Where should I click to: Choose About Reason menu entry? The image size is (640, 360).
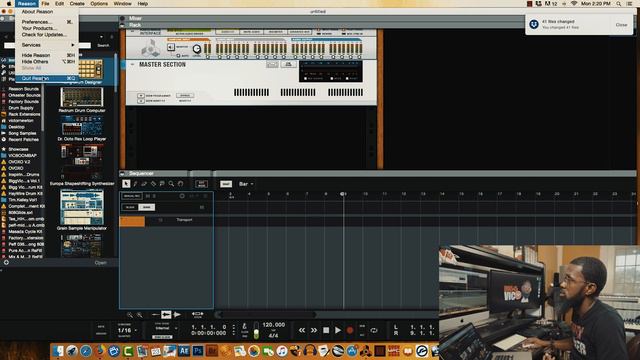click(47, 12)
